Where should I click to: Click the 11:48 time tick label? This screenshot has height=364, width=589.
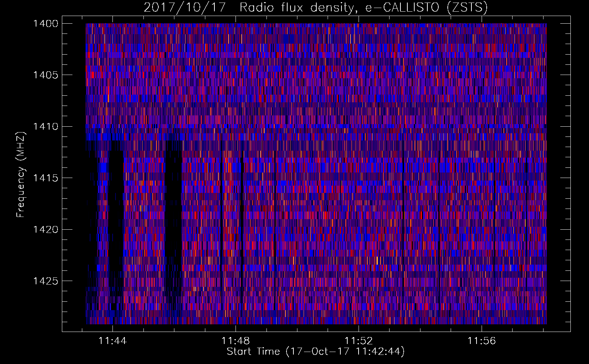coord(236,341)
